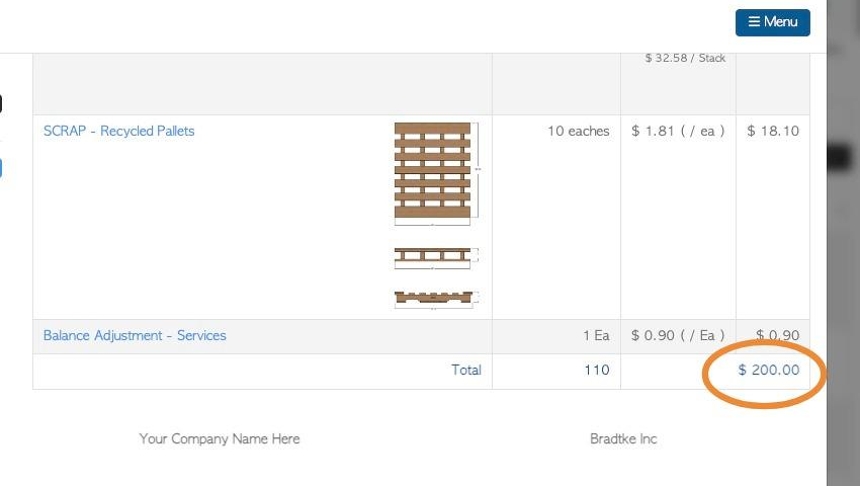Click Your Company Name Here text
Screen dimensions: 860x486
219,439
